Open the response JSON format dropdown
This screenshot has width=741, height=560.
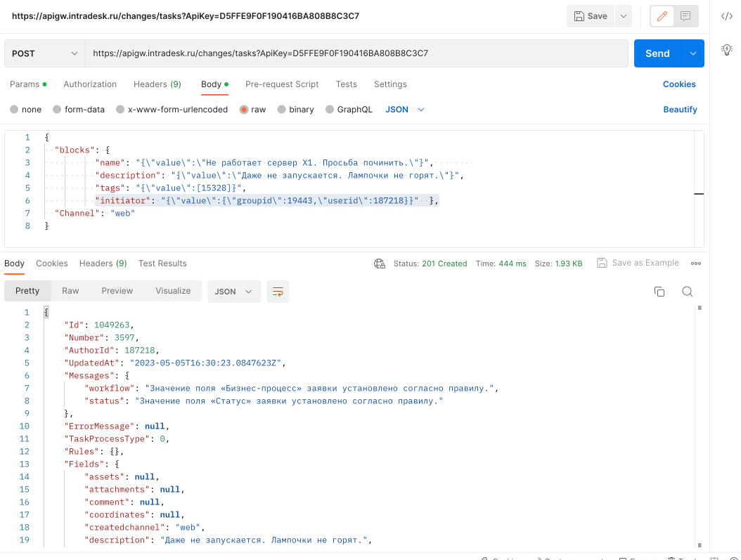pos(234,292)
